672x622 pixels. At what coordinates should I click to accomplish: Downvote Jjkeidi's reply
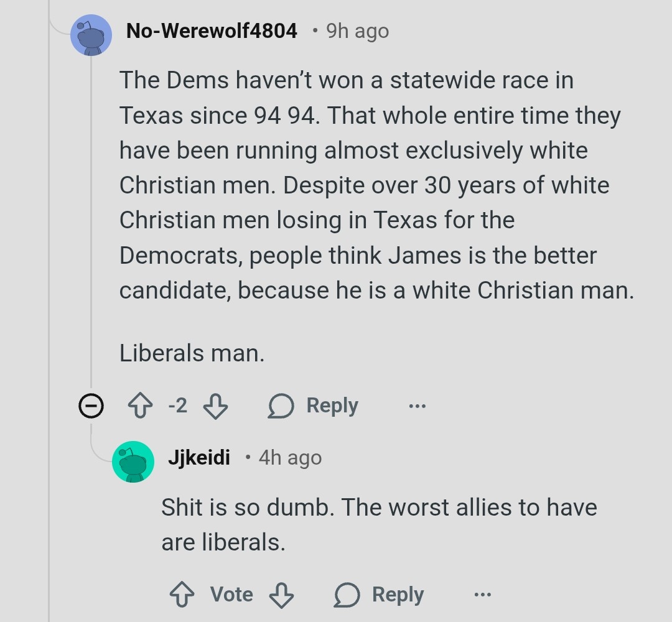pos(281,595)
